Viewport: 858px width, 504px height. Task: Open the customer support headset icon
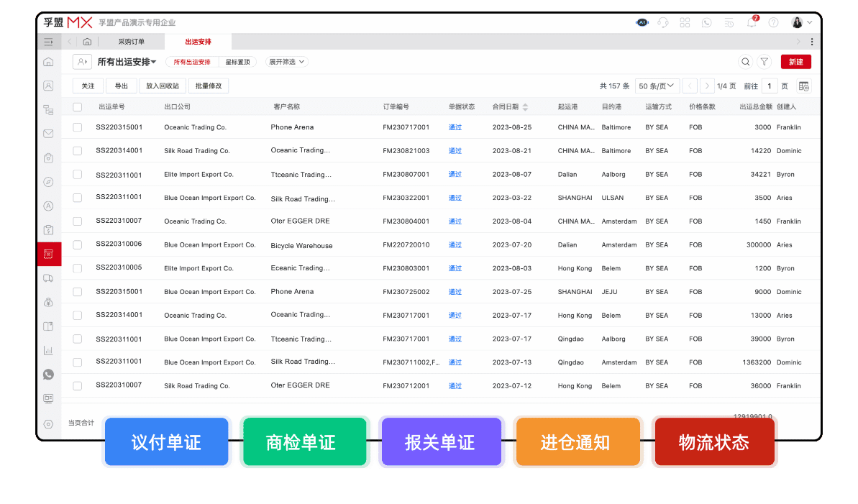pos(663,22)
